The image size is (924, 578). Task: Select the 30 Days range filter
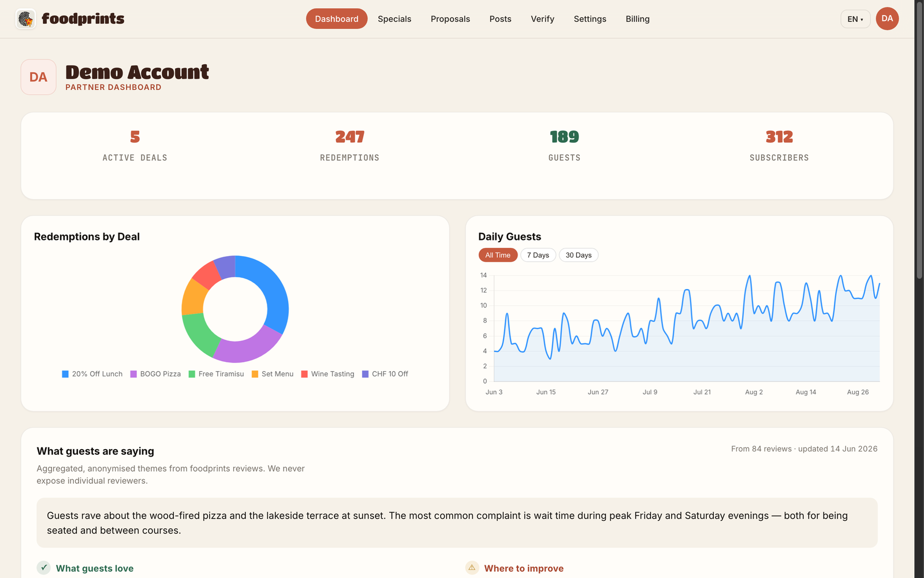coord(579,255)
